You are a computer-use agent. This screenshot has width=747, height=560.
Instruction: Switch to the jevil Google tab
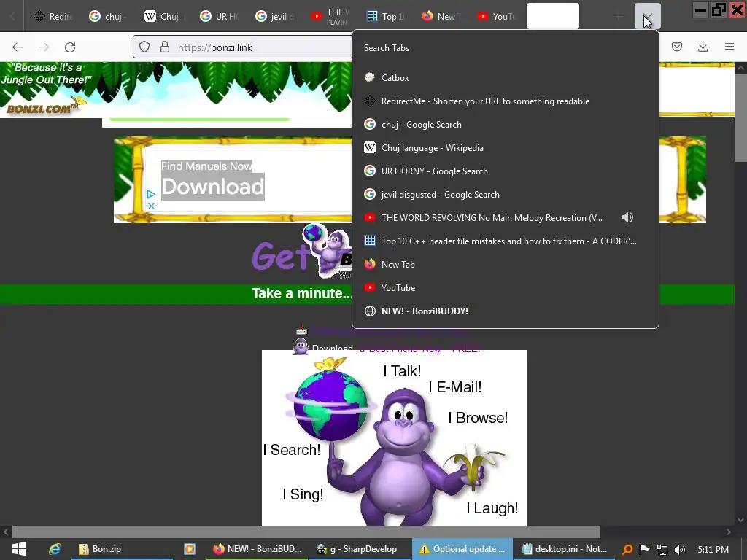pyautogui.click(x=274, y=16)
